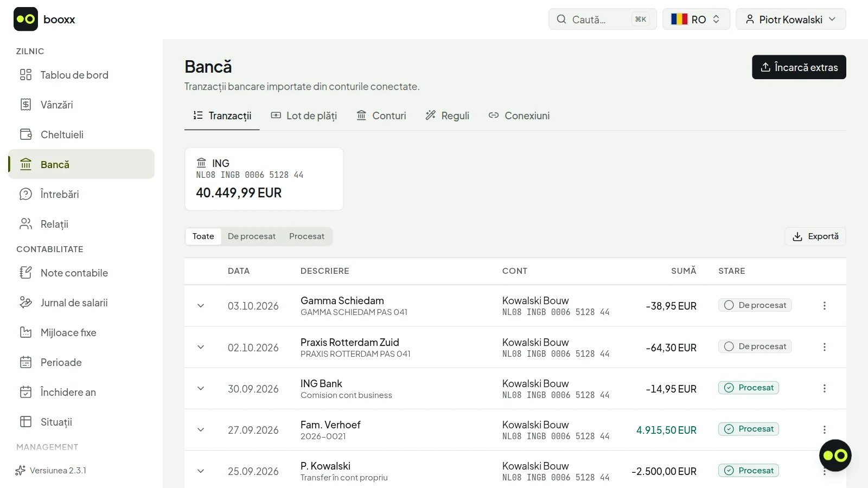The image size is (868, 488).
Task: Open row actions menu for Gamma Schiedam
Action: click(824, 306)
